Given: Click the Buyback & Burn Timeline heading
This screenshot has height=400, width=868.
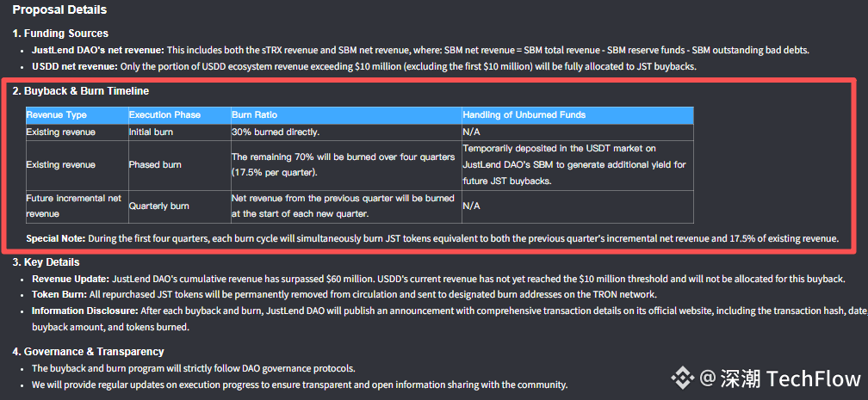Looking at the screenshot, I should [81, 90].
